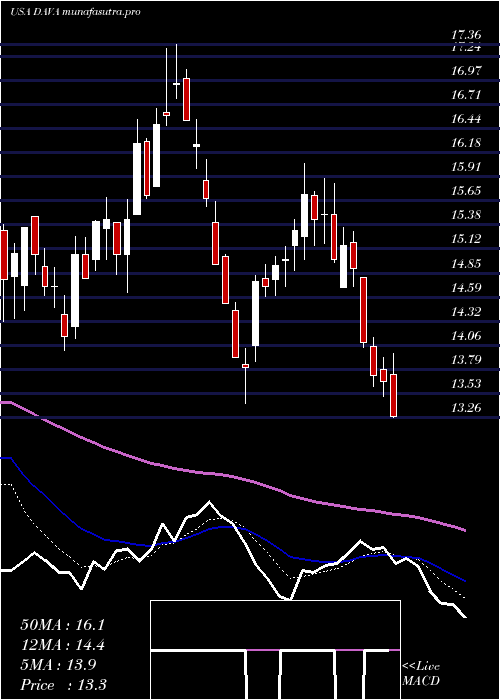
Task: Click the 13.26 price label
Action: [466, 408]
